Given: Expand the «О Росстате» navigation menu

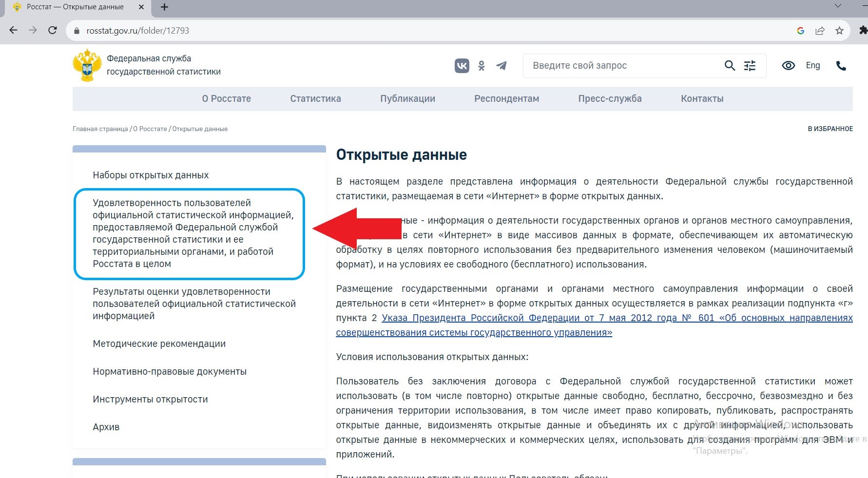Looking at the screenshot, I should (226, 99).
